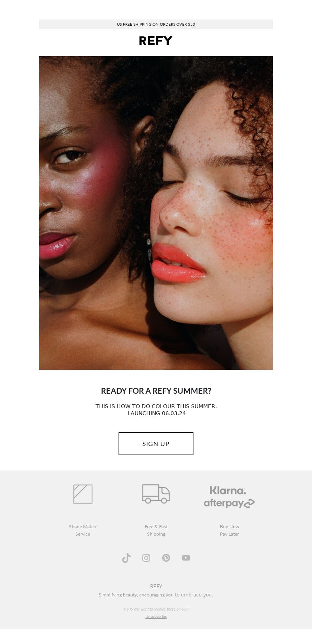
Task: Open the TikTok social icon
Action: click(x=126, y=558)
